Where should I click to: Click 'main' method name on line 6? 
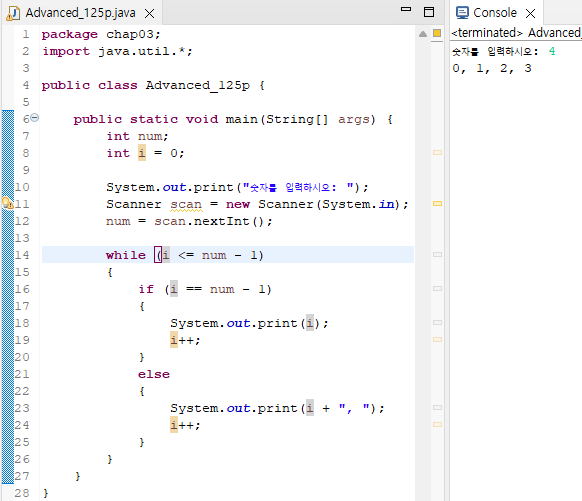242,119
